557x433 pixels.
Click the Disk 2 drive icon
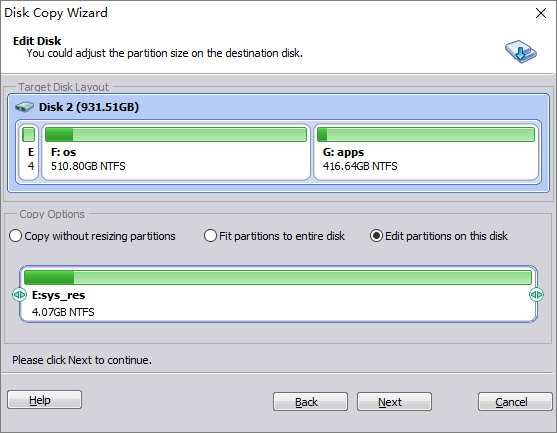[24, 107]
